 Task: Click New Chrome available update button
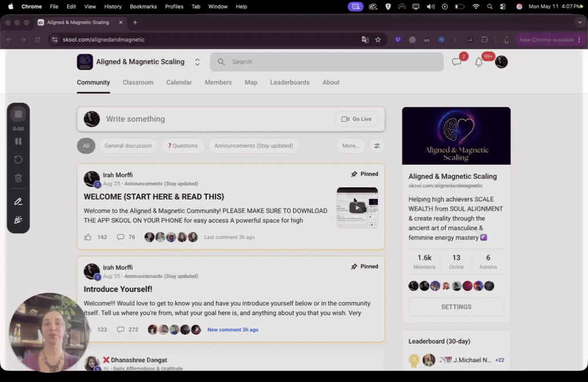click(547, 40)
